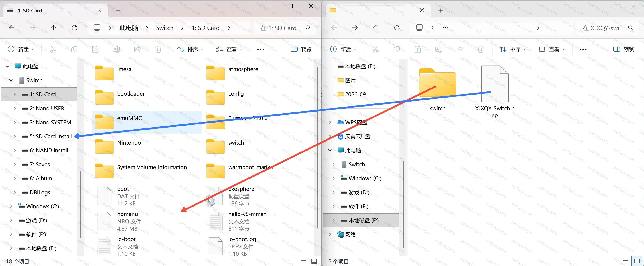644x266 pixels.
Task: Switch to details view in SD Card window status bar
Action: (303, 261)
